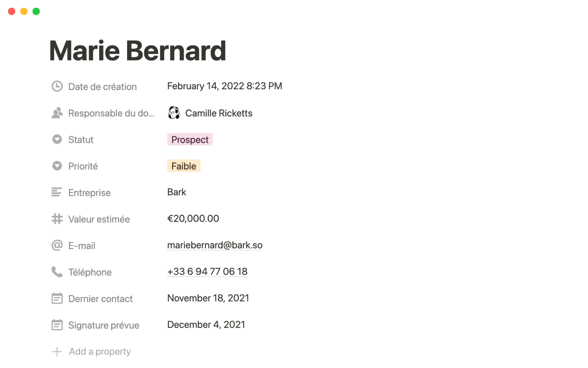Viewport: 588px width, 368px height.
Task: Open the December 4, 2021 date picker
Action: [x=206, y=325]
